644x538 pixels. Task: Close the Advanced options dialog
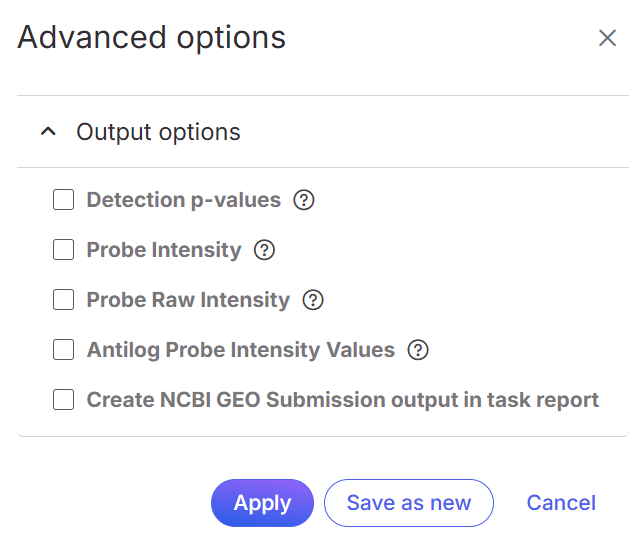pos(607,38)
